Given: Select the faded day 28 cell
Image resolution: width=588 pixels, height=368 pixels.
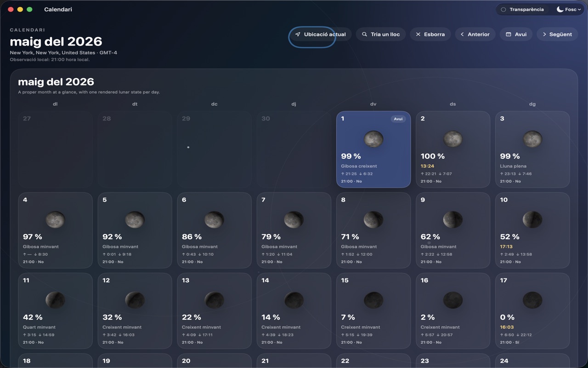Looking at the screenshot, I should 135,149.
